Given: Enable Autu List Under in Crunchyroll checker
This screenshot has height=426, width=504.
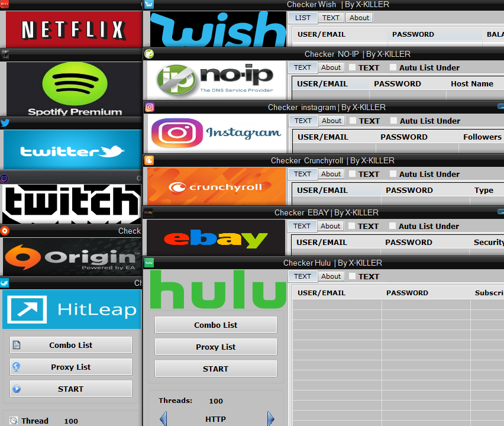Looking at the screenshot, I should tap(393, 173).
